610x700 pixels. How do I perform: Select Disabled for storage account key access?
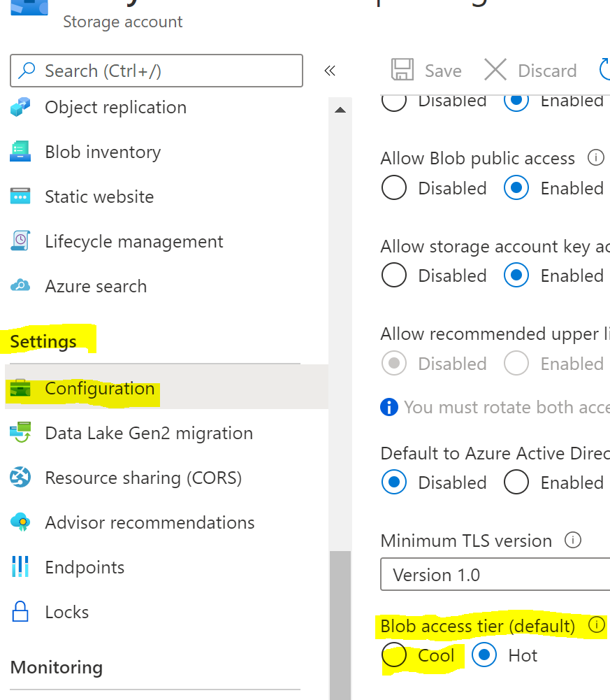pyautogui.click(x=394, y=275)
